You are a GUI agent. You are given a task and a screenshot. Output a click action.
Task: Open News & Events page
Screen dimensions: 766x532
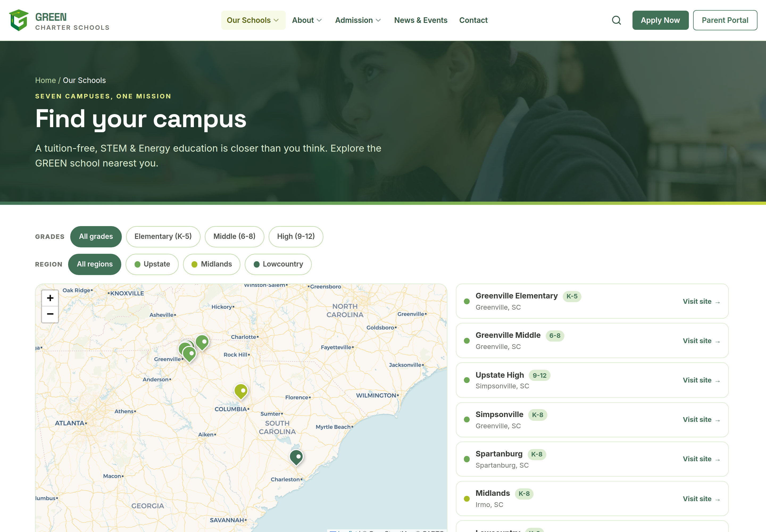coord(420,20)
